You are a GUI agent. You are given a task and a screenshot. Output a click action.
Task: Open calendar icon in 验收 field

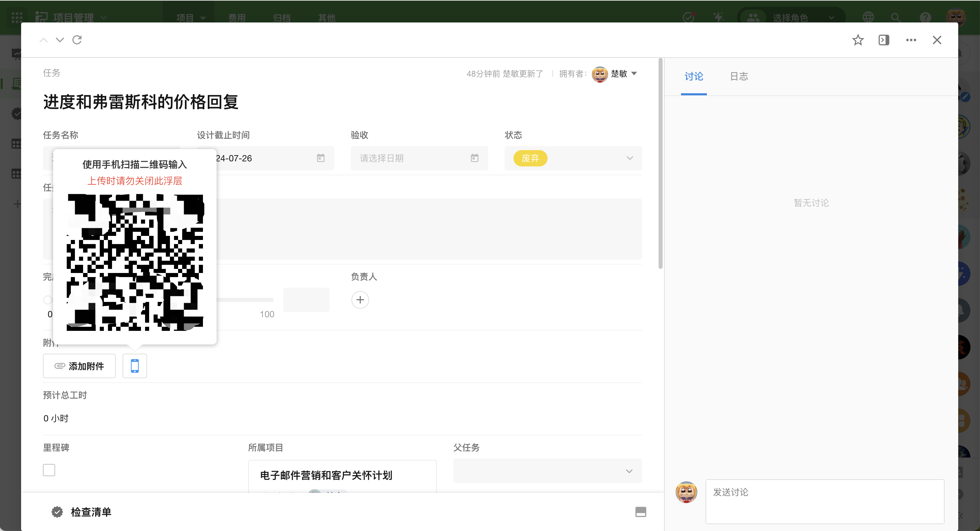click(x=474, y=158)
